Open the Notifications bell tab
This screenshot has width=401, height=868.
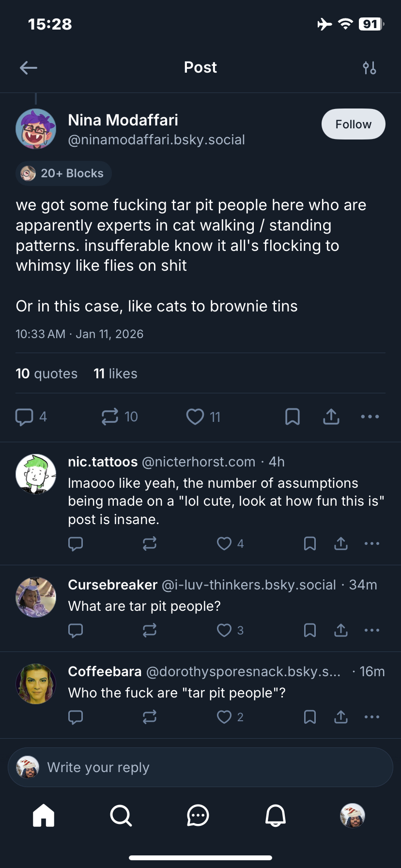276,815
